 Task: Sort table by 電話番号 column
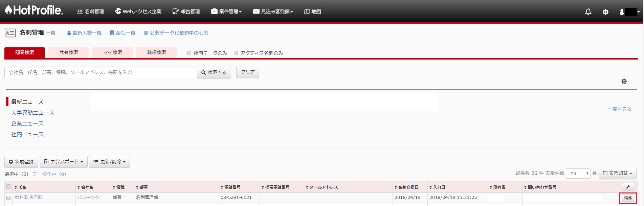pos(230,187)
